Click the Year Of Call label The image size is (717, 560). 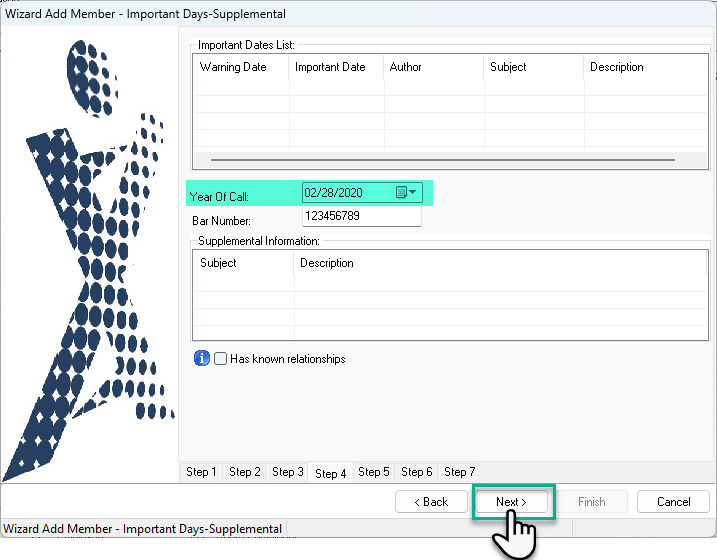219,197
